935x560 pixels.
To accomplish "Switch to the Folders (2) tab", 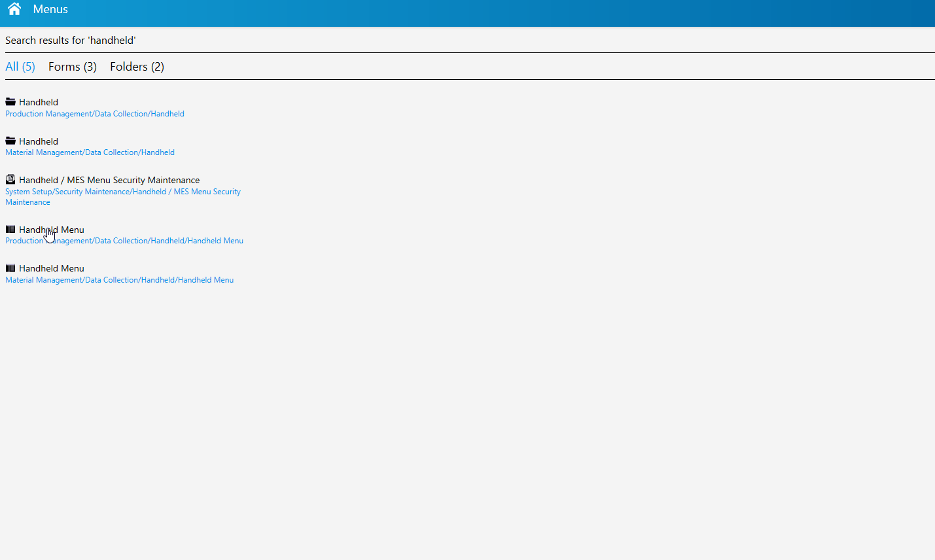I will click(x=137, y=67).
